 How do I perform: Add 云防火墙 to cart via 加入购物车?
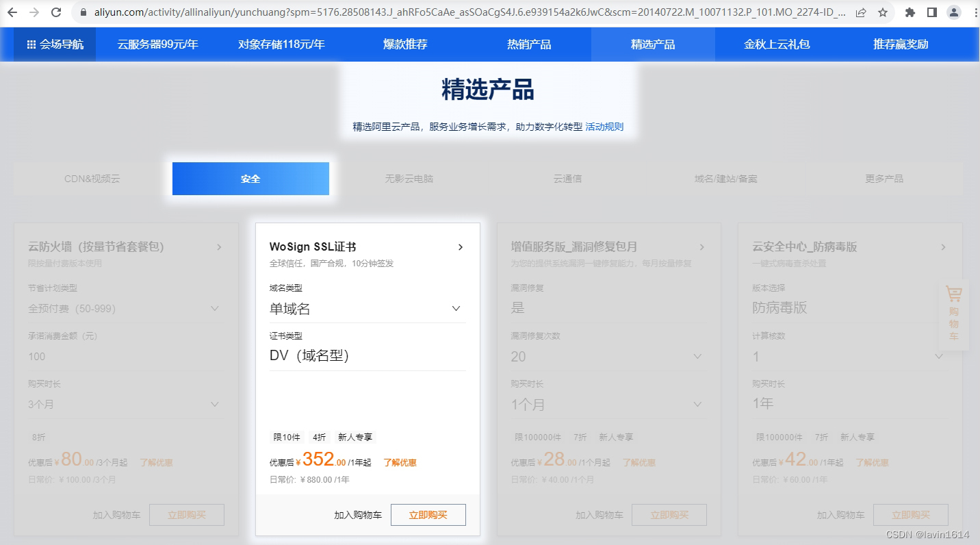tap(117, 515)
